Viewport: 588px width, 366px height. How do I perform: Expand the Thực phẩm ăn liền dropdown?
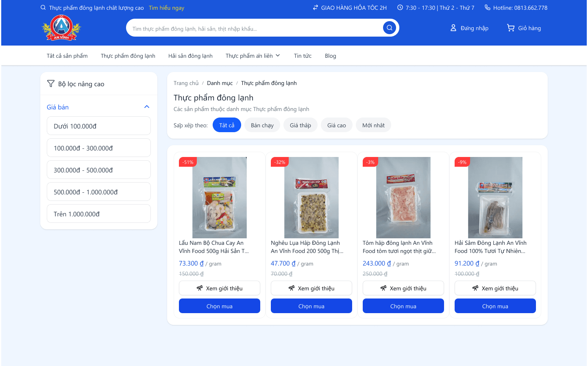pos(253,56)
